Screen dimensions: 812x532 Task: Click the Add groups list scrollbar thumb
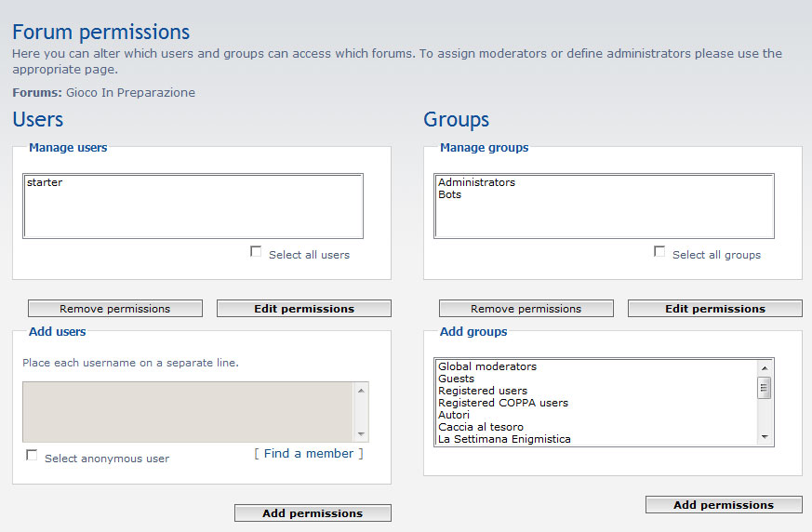(765, 388)
